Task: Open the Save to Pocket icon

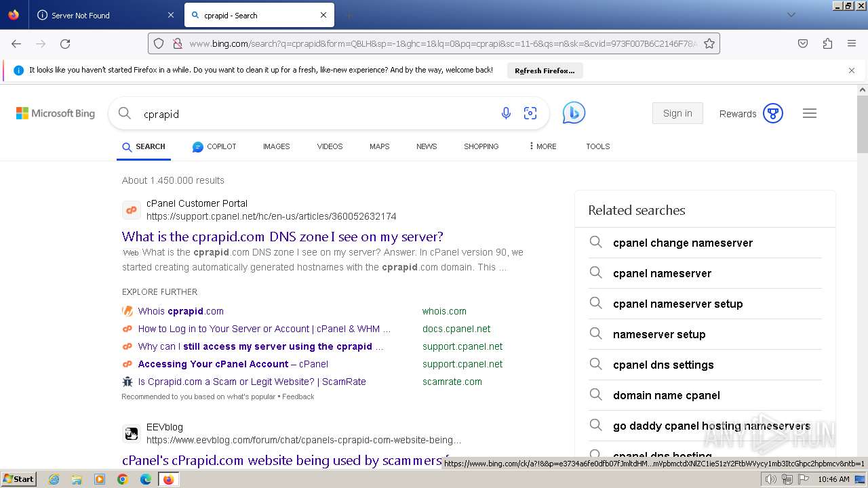Action: 803,43
